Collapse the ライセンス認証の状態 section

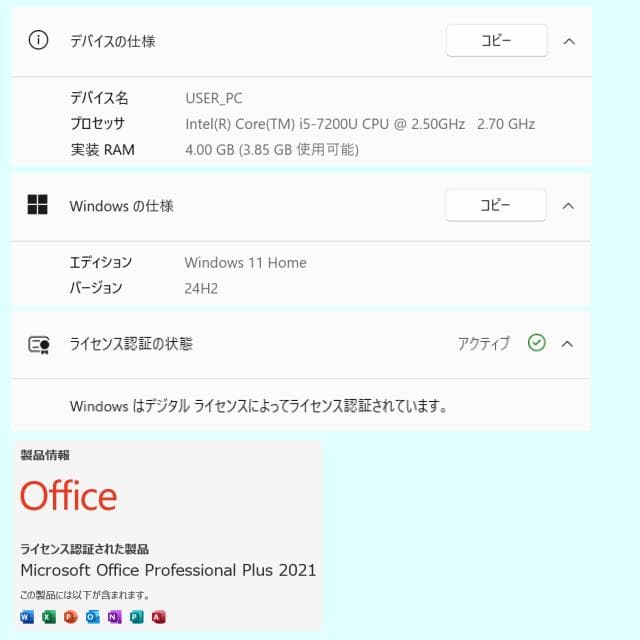pyautogui.click(x=567, y=344)
